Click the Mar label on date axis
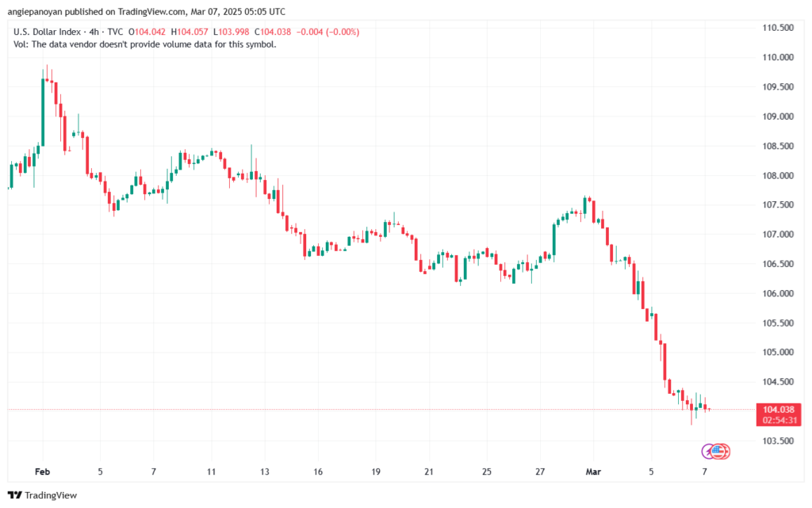The image size is (812, 508). coord(593,472)
